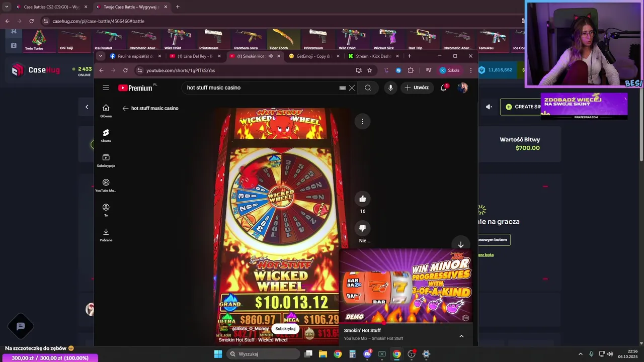Go to the next Short with down arrow
Image resolution: width=644 pixels, height=362 pixels.
pos(460,244)
